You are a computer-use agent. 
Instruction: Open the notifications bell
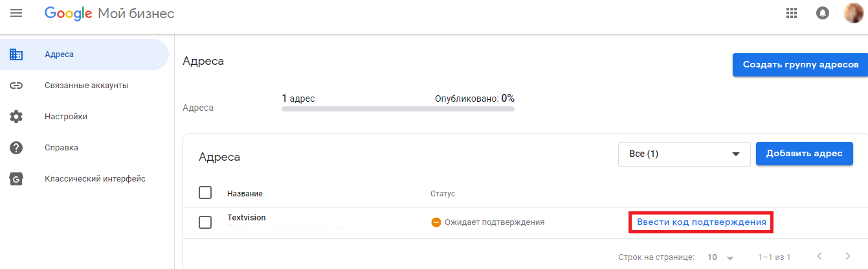coord(823,13)
